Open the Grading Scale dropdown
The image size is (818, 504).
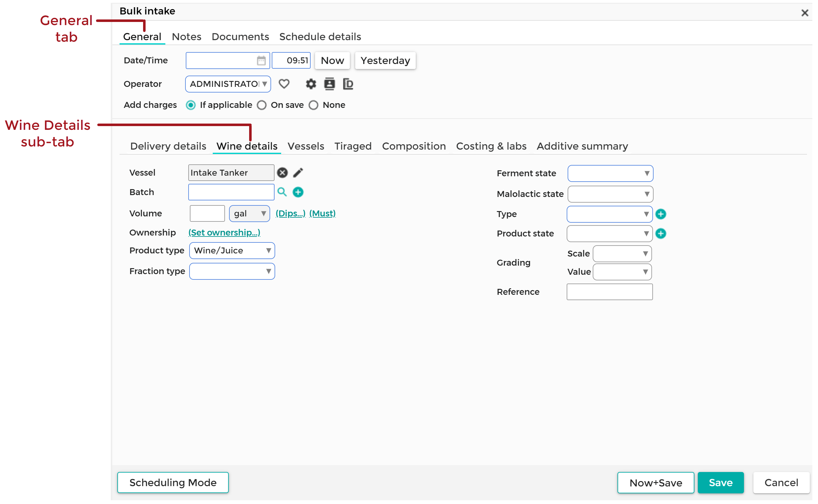pos(622,254)
